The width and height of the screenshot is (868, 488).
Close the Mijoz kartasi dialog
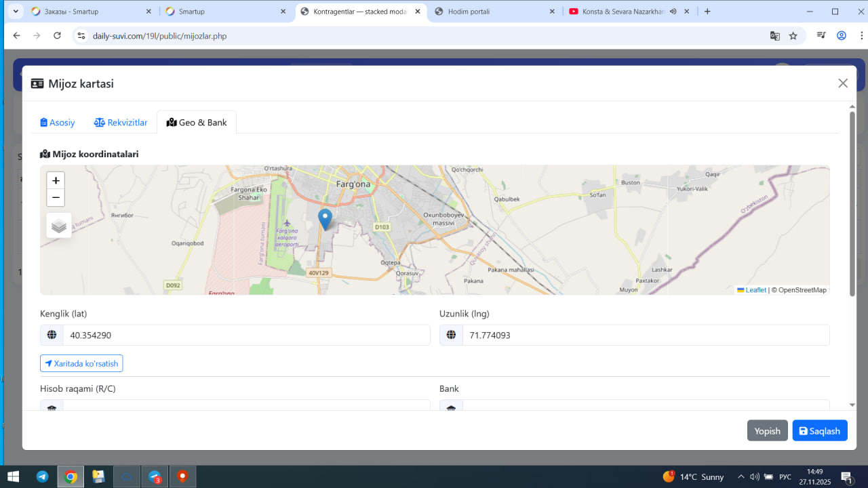pos(843,83)
